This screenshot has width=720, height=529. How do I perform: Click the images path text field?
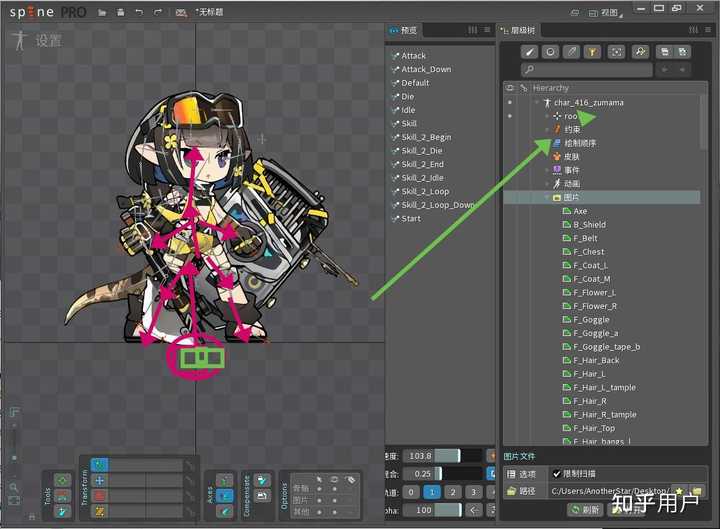pos(609,491)
